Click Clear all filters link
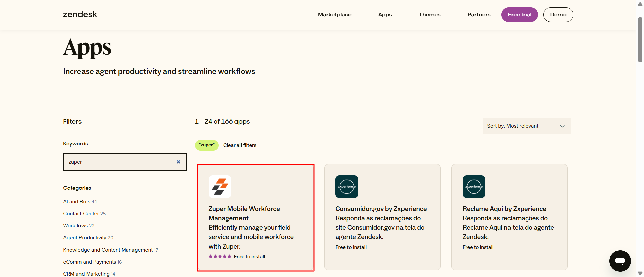This screenshot has height=277, width=644. (240, 145)
